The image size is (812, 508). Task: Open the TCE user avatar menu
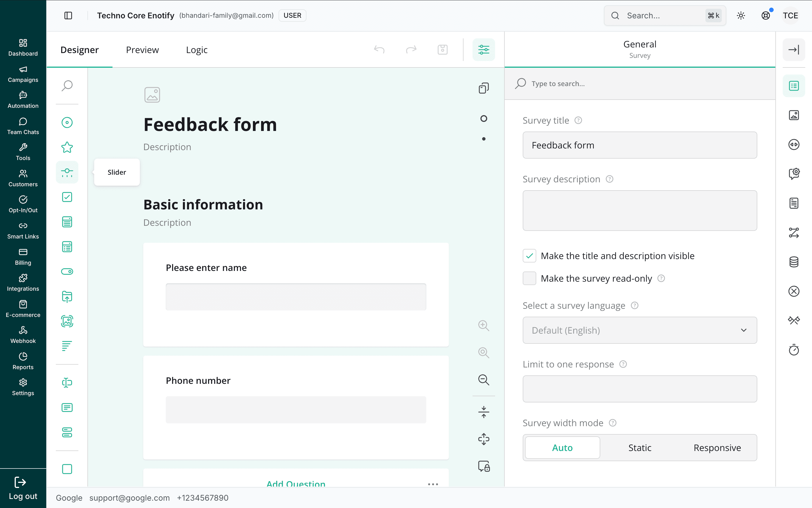pos(791,16)
